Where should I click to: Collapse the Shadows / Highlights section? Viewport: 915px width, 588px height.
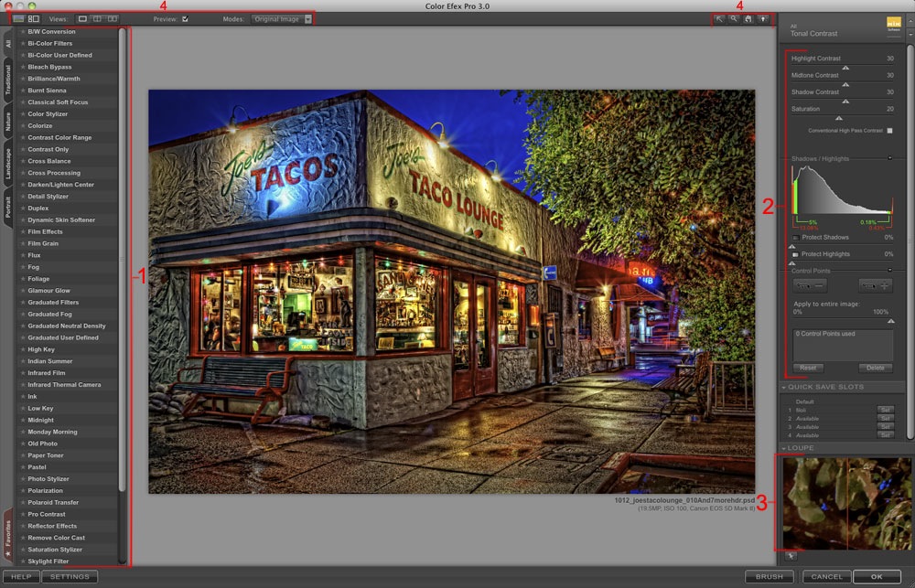click(890, 158)
